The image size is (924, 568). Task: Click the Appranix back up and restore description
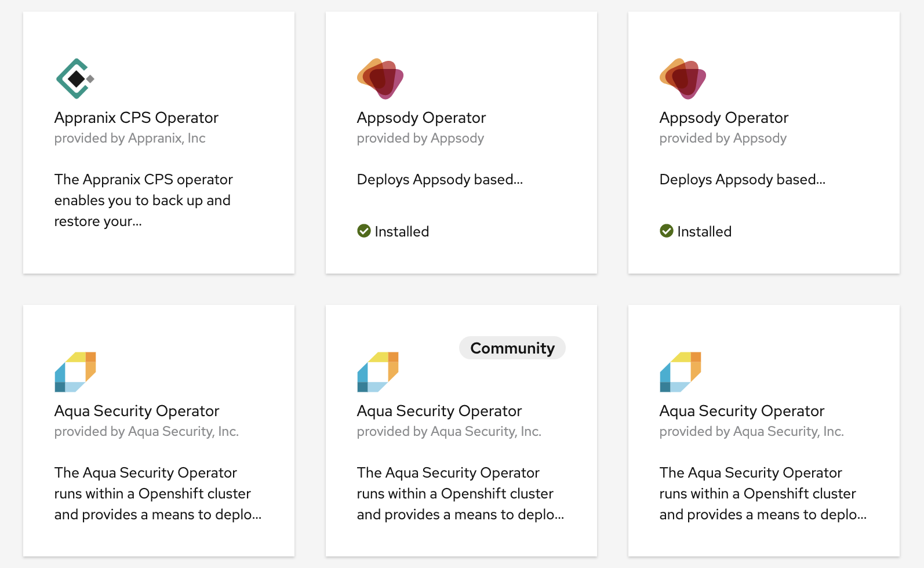[144, 201]
